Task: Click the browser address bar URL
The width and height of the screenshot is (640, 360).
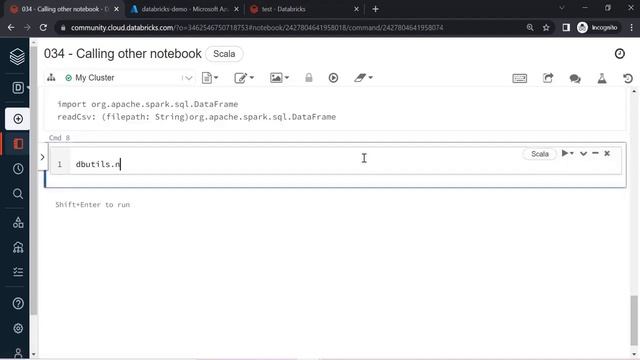Action: click(x=257, y=28)
